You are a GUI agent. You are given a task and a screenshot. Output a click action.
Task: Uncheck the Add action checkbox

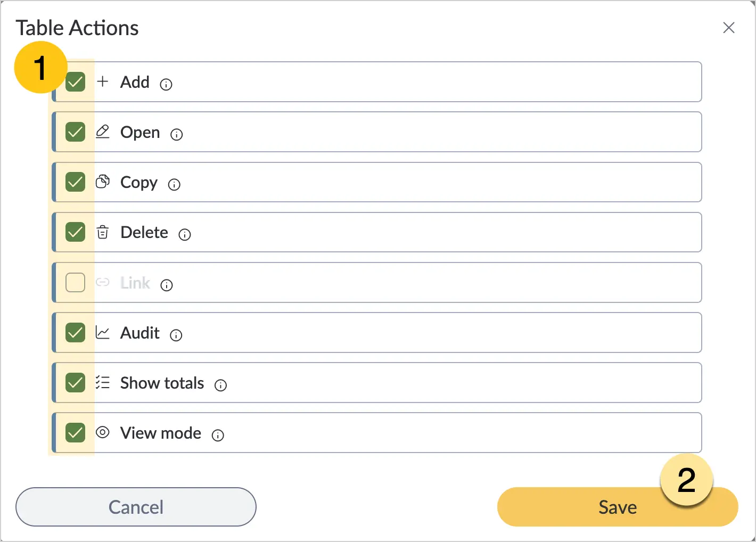click(x=75, y=82)
